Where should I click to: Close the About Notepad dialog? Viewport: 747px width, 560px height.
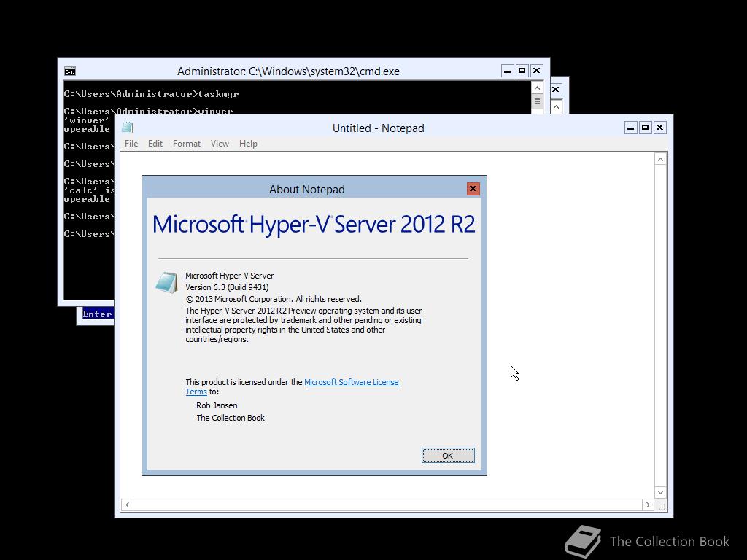tap(473, 189)
